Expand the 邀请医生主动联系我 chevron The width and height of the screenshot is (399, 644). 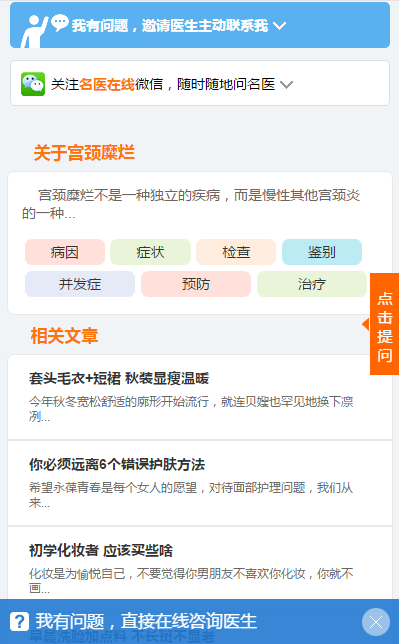click(279, 26)
